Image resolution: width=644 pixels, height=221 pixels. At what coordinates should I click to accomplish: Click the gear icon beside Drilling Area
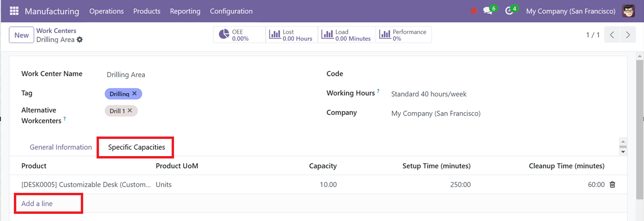(x=80, y=40)
